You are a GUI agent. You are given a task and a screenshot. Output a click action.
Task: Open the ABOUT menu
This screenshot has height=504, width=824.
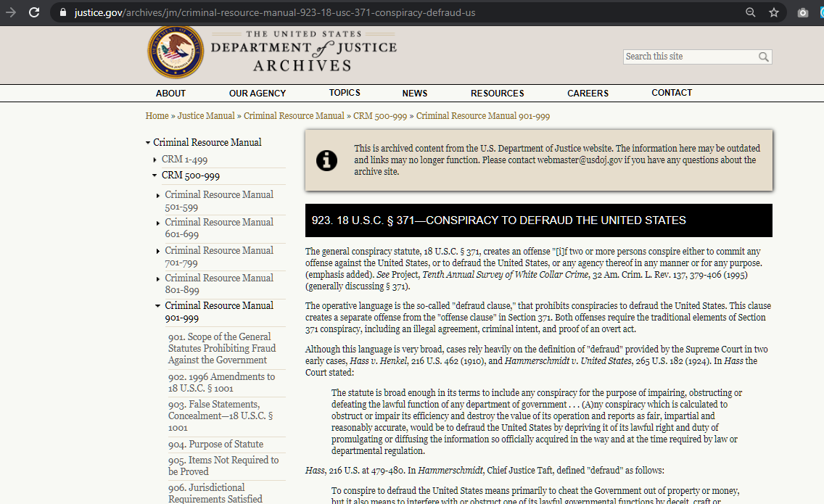point(170,93)
